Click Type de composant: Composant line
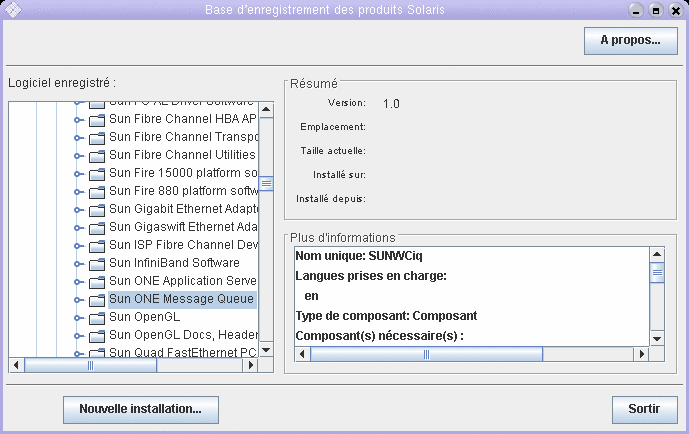The image size is (689, 434). click(386, 316)
